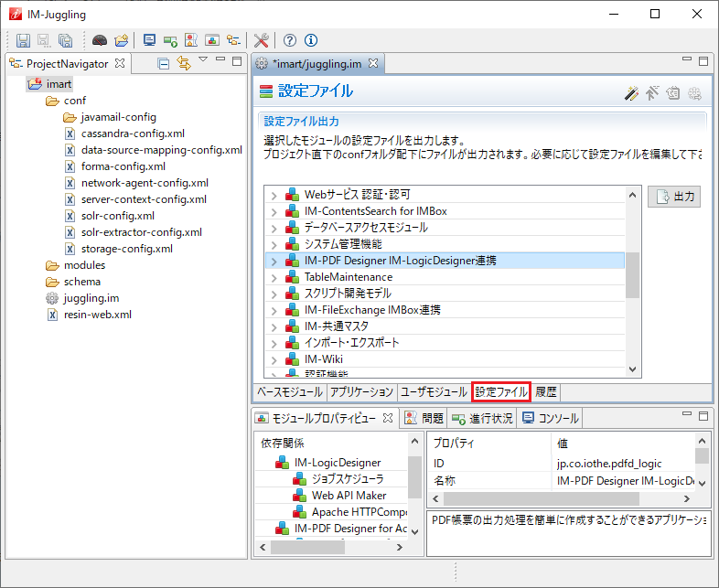The image size is (719, 588).
Task: Open cassandra-config.xml file
Action: pos(133,134)
